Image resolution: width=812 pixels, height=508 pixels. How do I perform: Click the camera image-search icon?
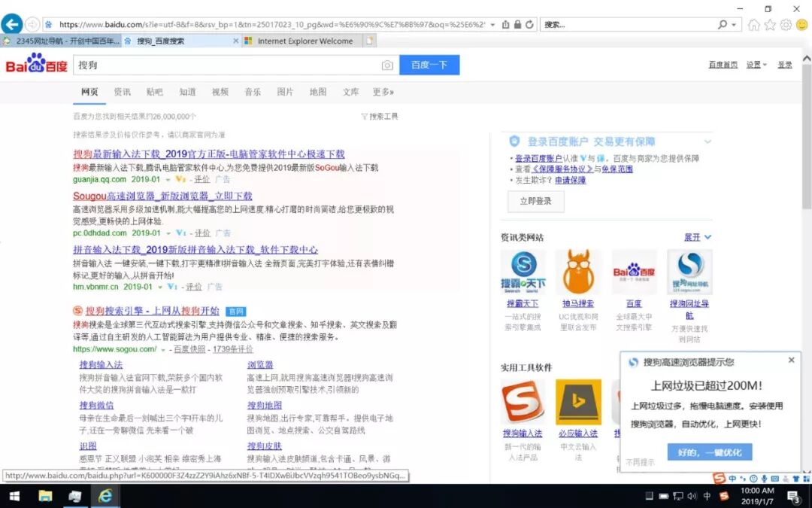click(387, 65)
